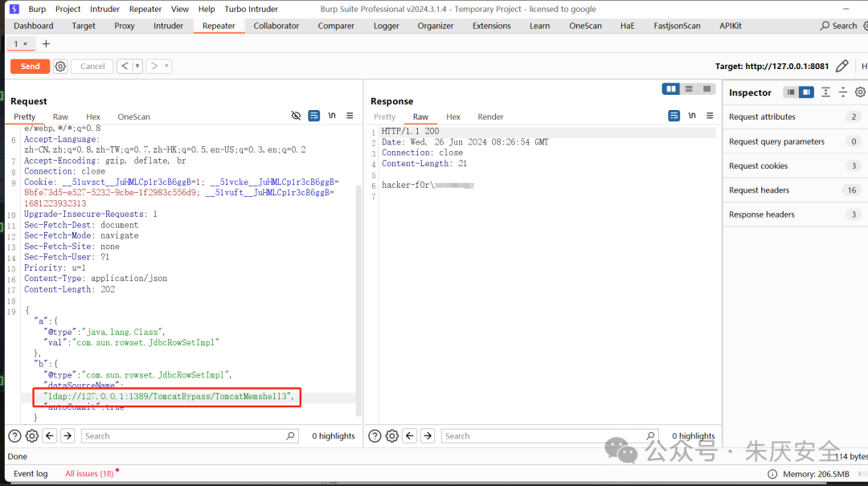Select the tabbed layout view

[707, 89]
